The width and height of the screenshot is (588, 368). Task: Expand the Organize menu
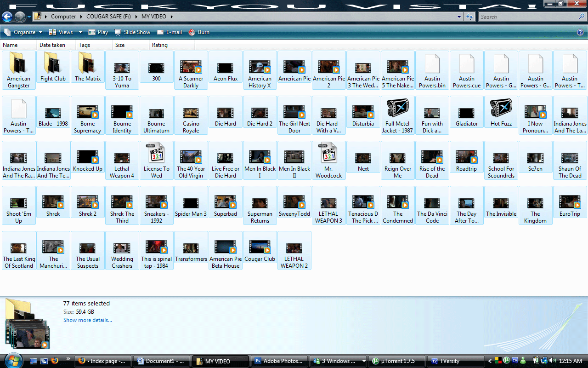pos(23,32)
